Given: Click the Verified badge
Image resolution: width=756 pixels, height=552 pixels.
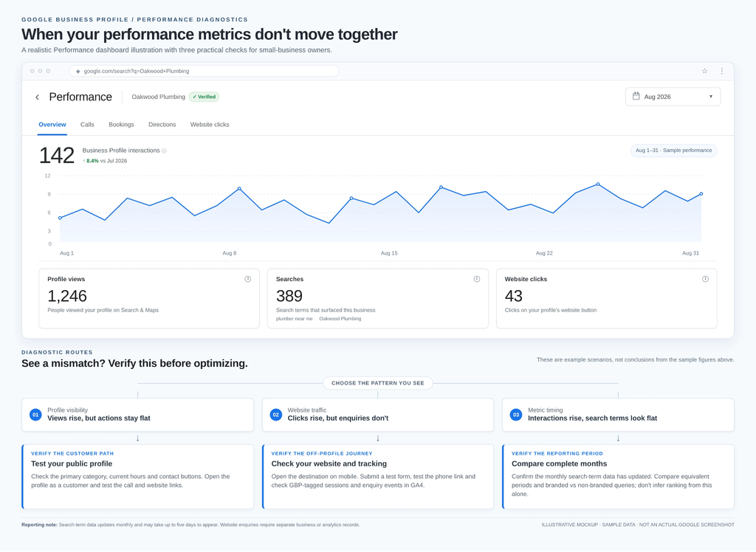Looking at the screenshot, I should [204, 97].
